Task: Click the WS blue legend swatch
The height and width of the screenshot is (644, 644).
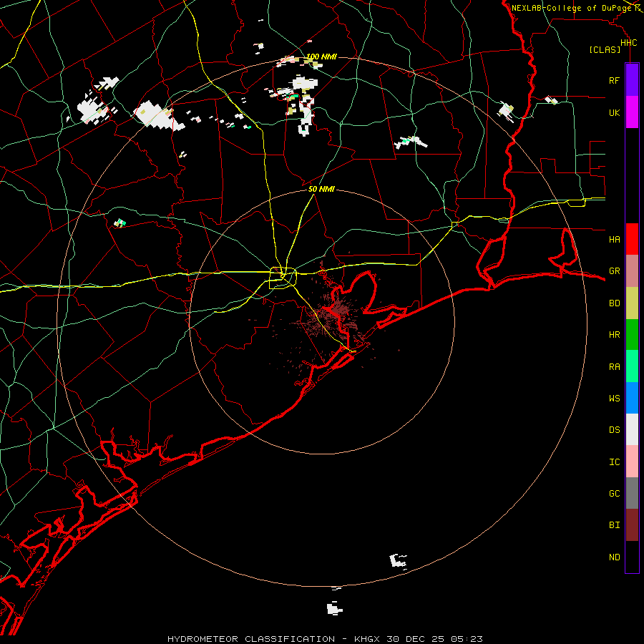Action: [x=632, y=398]
